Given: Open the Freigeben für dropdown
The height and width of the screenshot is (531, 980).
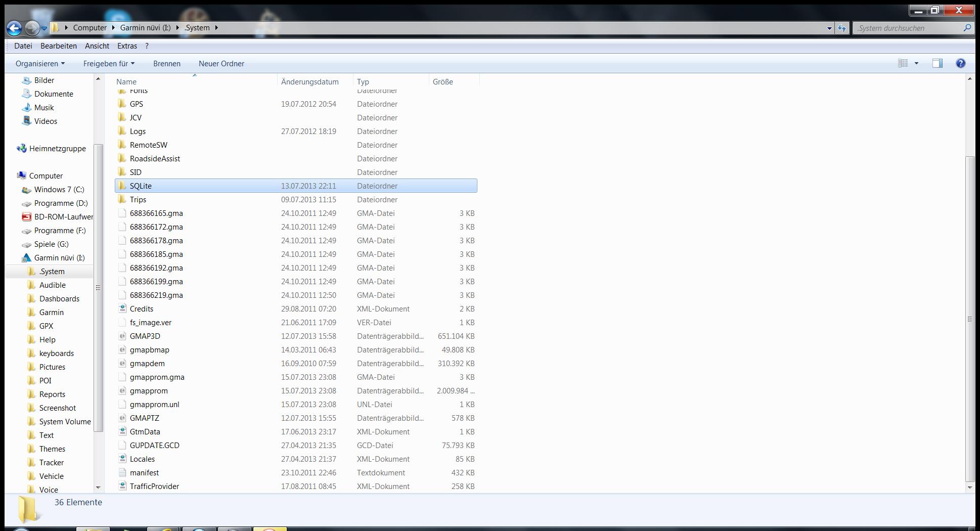Looking at the screenshot, I should (x=109, y=64).
